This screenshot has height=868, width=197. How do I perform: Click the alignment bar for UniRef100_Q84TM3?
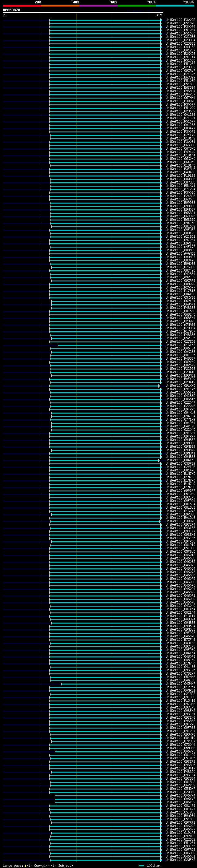pos(105,460)
